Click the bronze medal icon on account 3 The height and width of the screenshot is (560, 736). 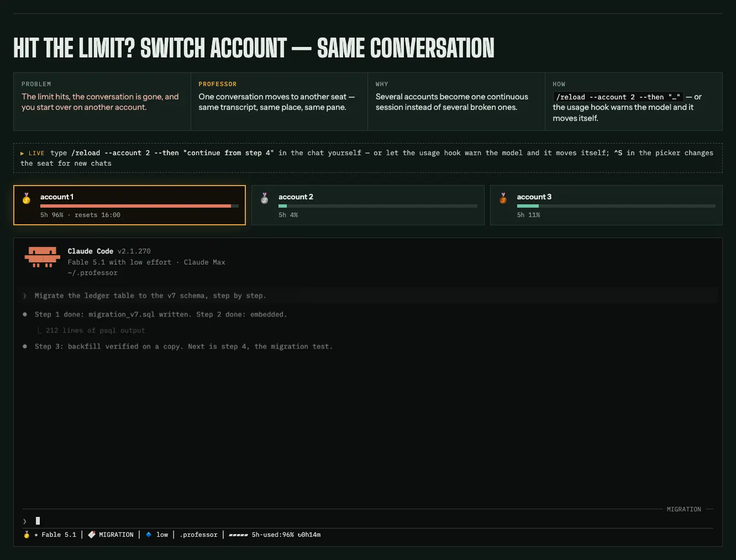click(x=503, y=198)
